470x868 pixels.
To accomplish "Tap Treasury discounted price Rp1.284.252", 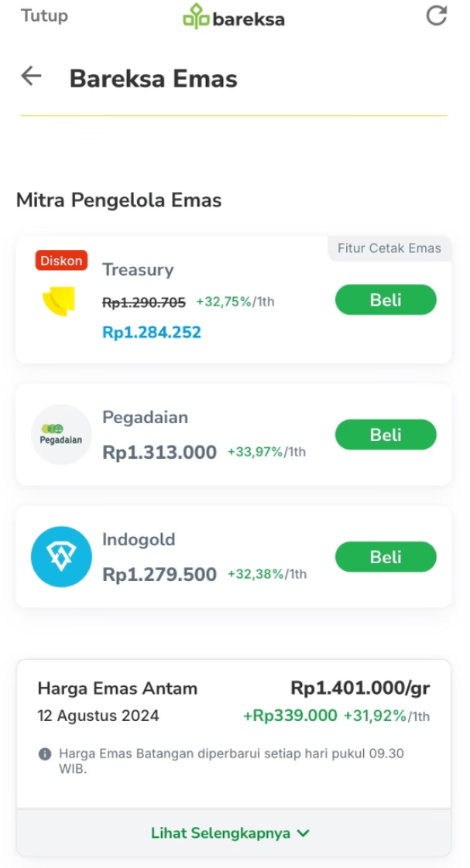I will (x=152, y=333).
